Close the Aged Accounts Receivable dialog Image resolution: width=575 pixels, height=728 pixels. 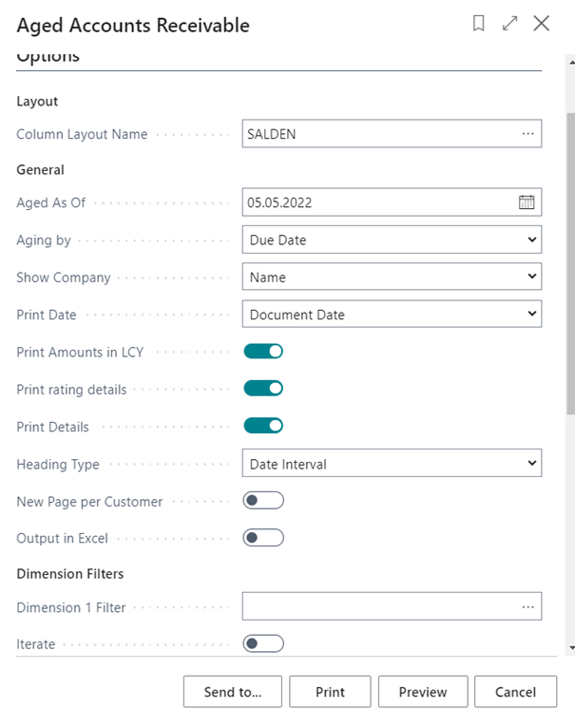click(542, 24)
